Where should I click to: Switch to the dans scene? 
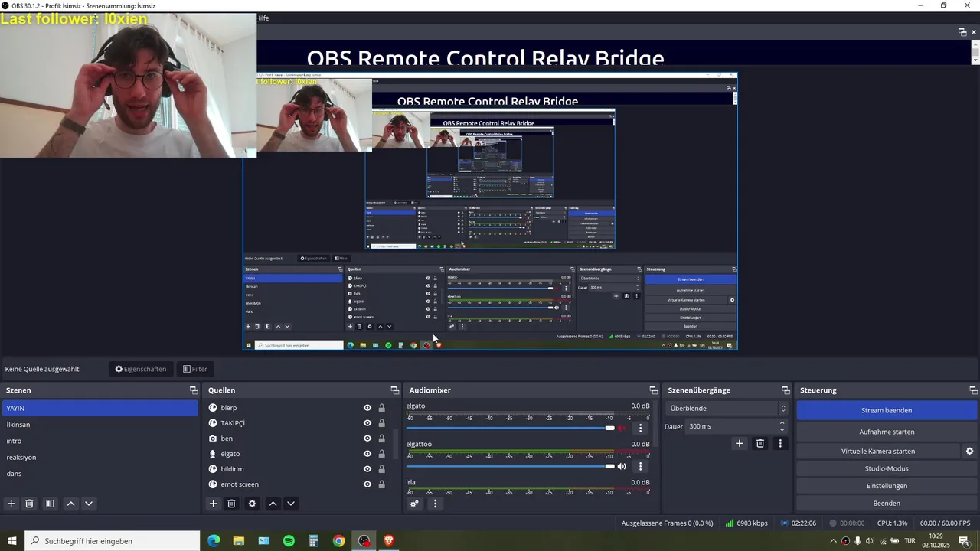click(x=100, y=474)
